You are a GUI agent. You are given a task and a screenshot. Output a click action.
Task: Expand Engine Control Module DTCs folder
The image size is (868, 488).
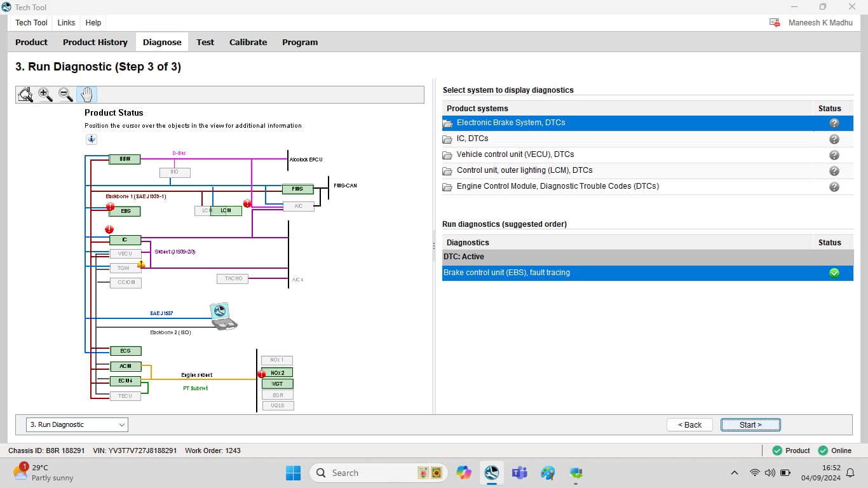[x=447, y=187]
